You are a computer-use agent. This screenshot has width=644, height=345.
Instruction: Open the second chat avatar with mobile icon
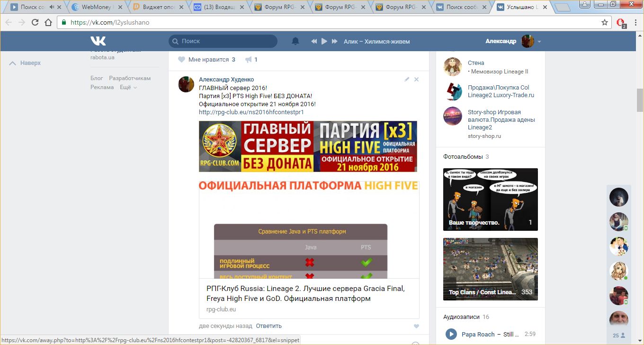[618, 222]
